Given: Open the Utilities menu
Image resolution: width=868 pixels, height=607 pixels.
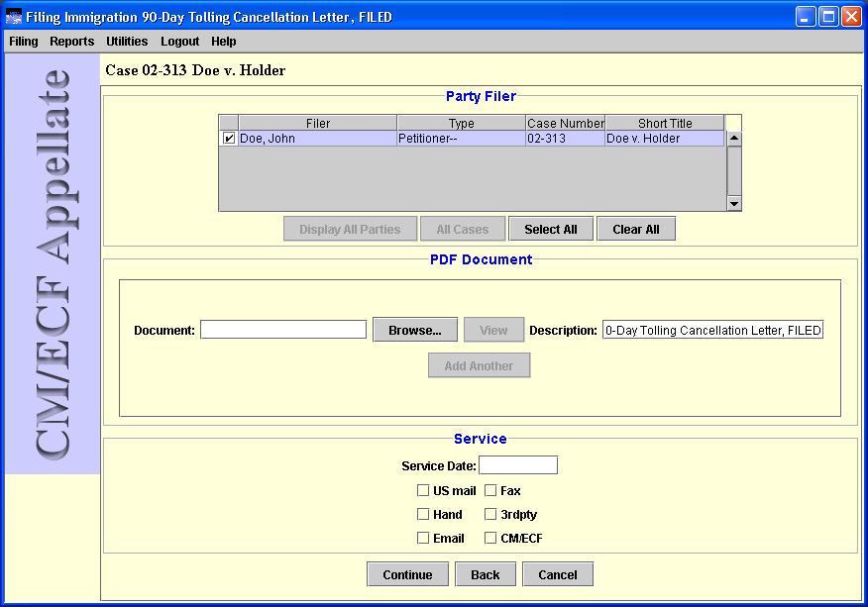Looking at the screenshot, I should 127,42.
